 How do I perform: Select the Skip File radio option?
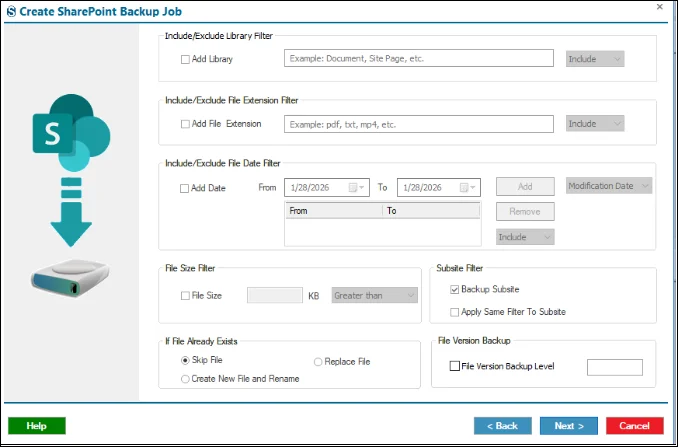click(185, 360)
